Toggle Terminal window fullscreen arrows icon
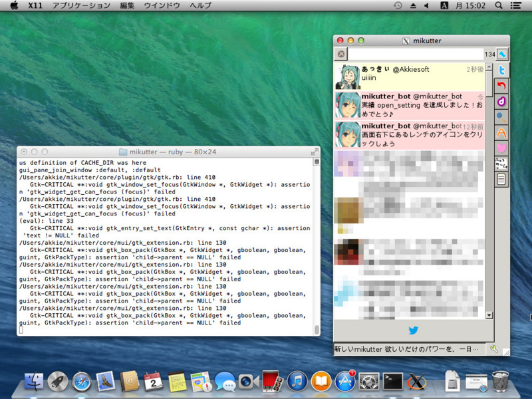This screenshot has width=532, height=399. [315, 152]
